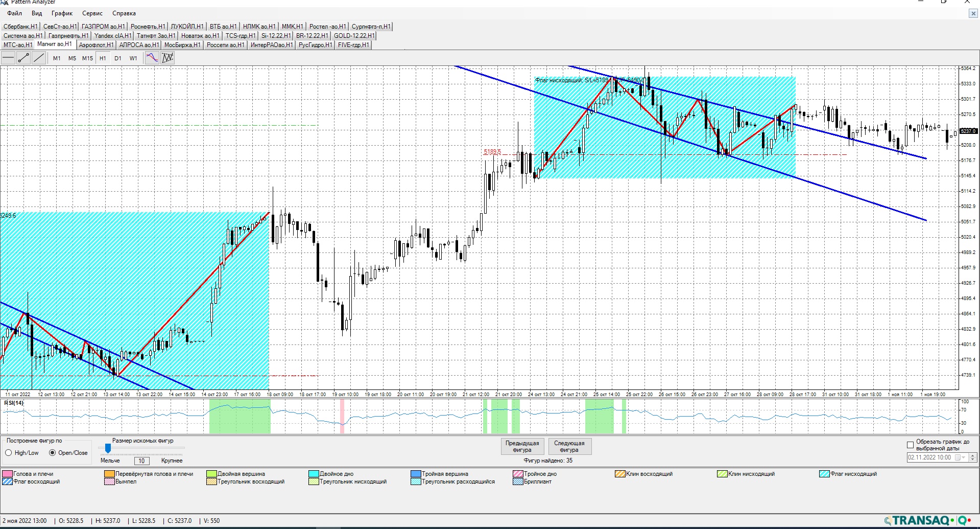The image size is (980, 529).
Task: Click the Тройная вершина color swatch
Action: [416, 474]
